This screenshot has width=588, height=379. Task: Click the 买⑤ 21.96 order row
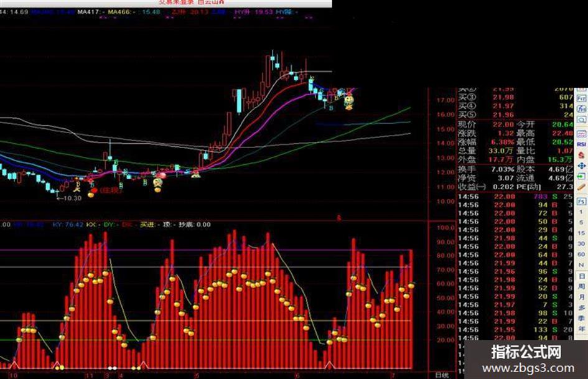pos(515,115)
